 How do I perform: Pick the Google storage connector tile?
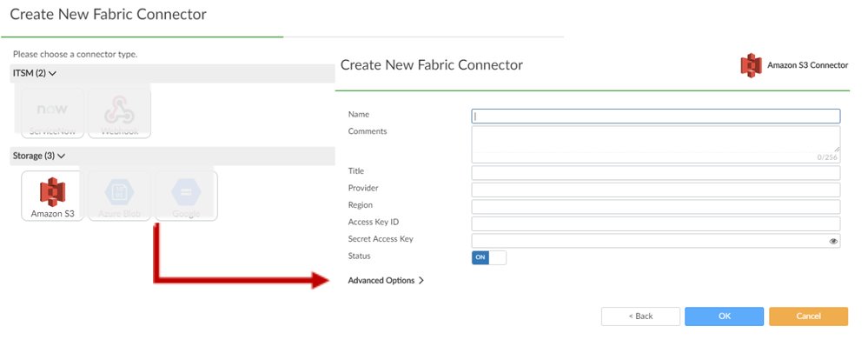click(186, 196)
